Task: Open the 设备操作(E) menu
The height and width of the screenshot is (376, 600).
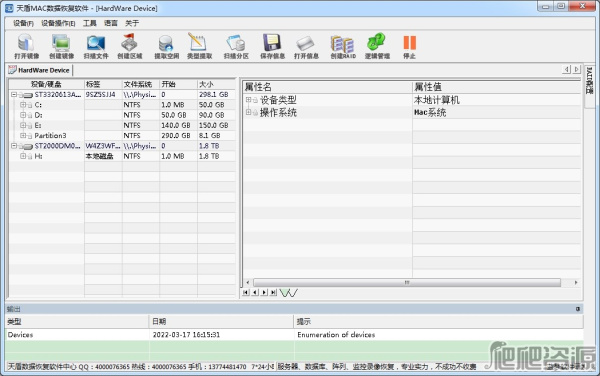Action: click(x=58, y=23)
